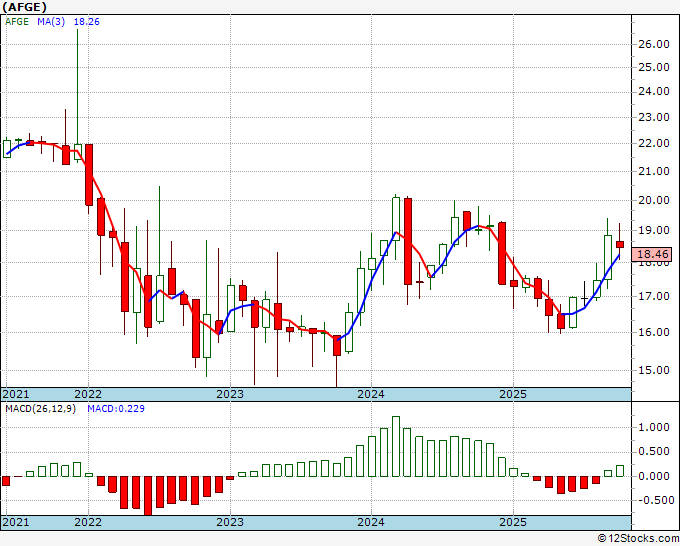Viewport: 680px width, 546px height.
Task: Click the 21.00 price axis label
Action: (x=654, y=172)
